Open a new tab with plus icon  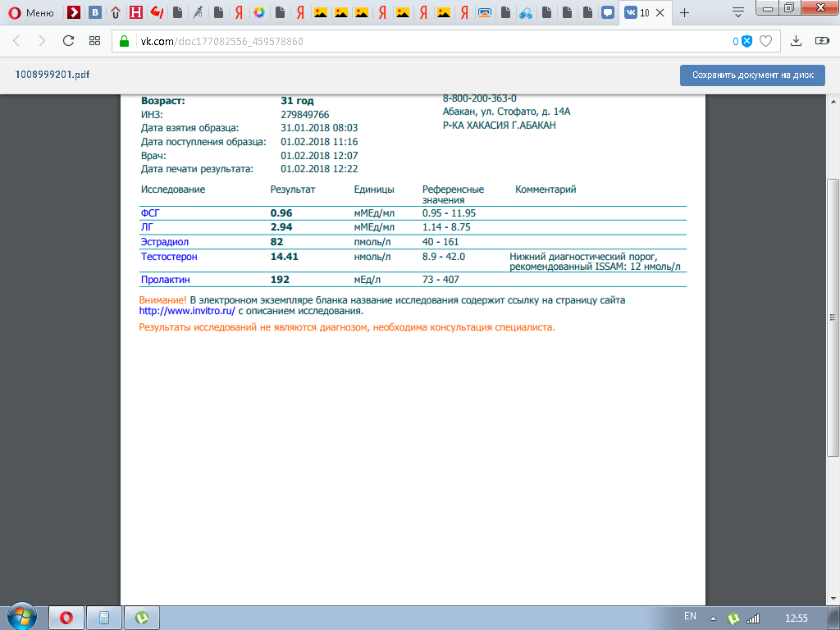685,12
